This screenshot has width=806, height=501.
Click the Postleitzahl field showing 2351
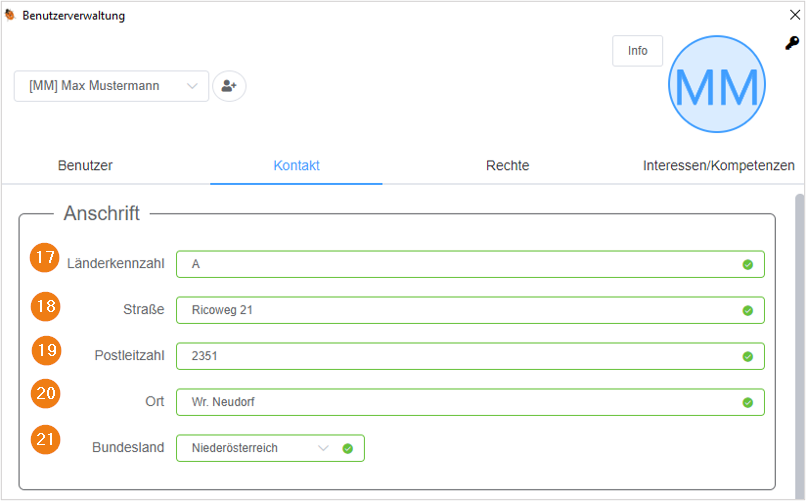coord(470,356)
